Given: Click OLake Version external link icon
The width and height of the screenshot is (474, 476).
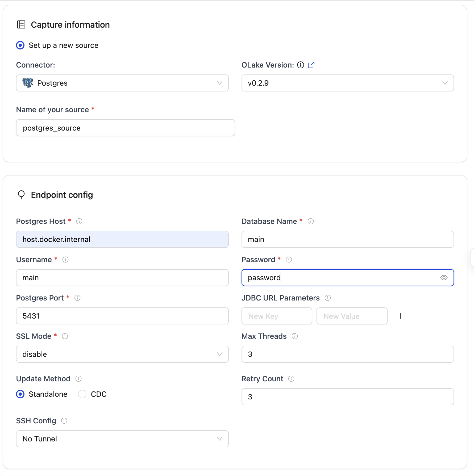Looking at the screenshot, I should tap(311, 65).
